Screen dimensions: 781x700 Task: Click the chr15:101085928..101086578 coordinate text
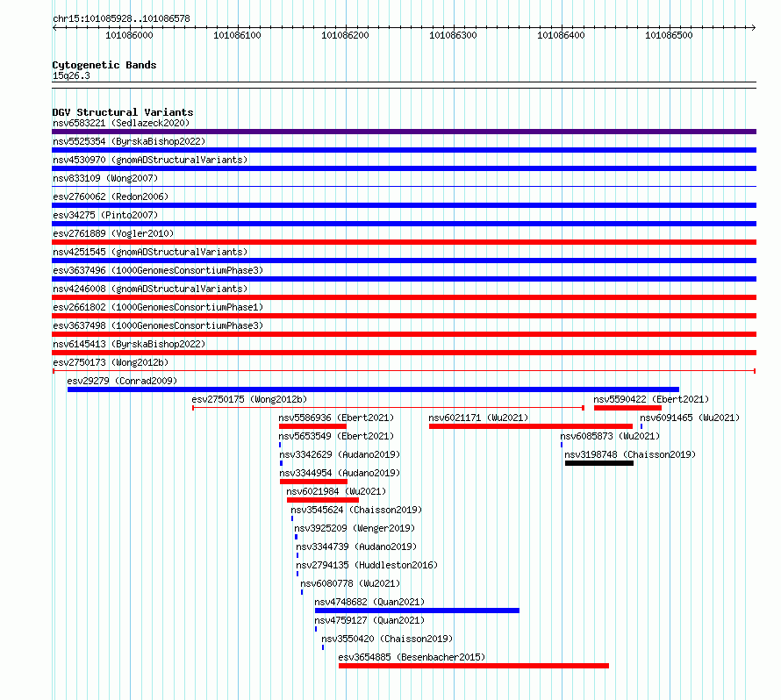pos(121,19)
